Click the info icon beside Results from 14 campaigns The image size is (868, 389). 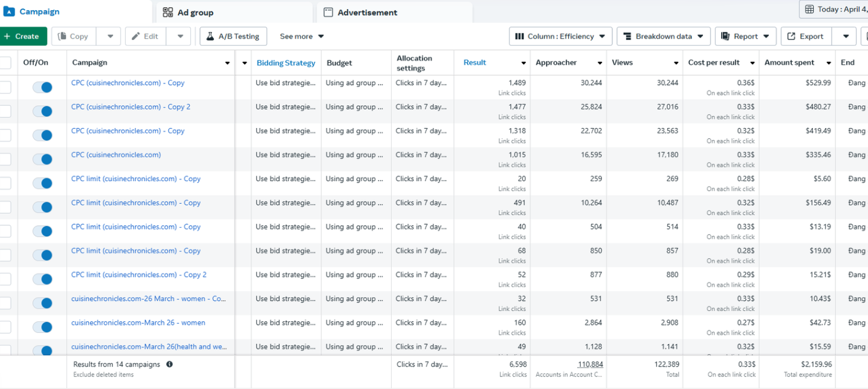tap(169, 364)
